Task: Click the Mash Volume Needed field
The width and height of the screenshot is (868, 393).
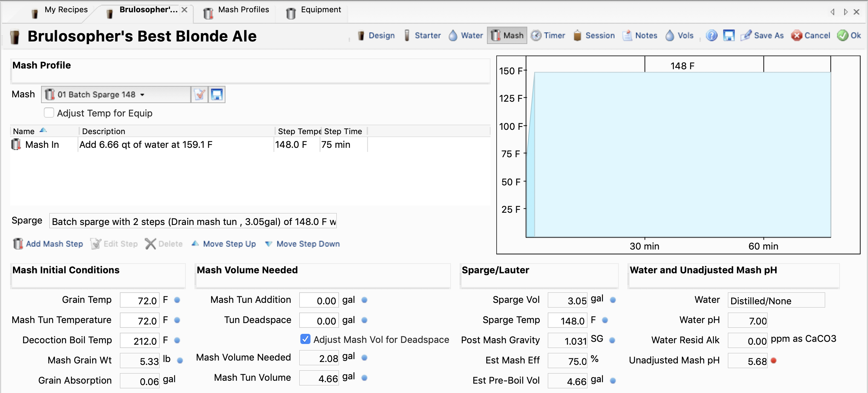Action: [319, 358]
